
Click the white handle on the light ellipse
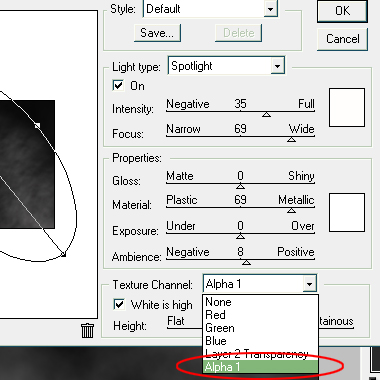[x=37, y=126]
